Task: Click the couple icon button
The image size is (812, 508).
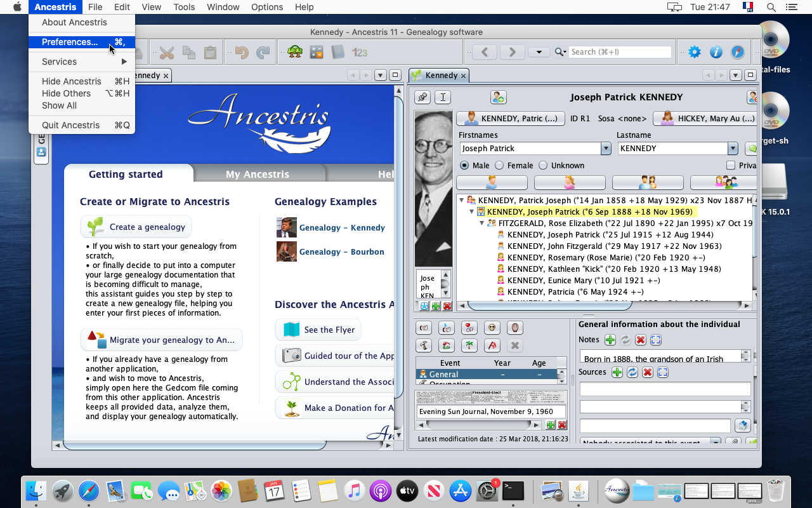Action: click(x=648, y=182)
